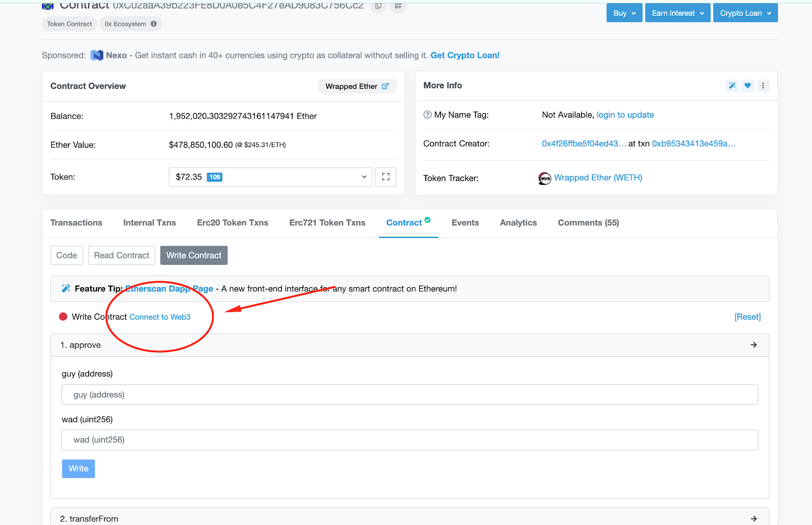Switch to the Transactions tab

(x=76, y=223)
